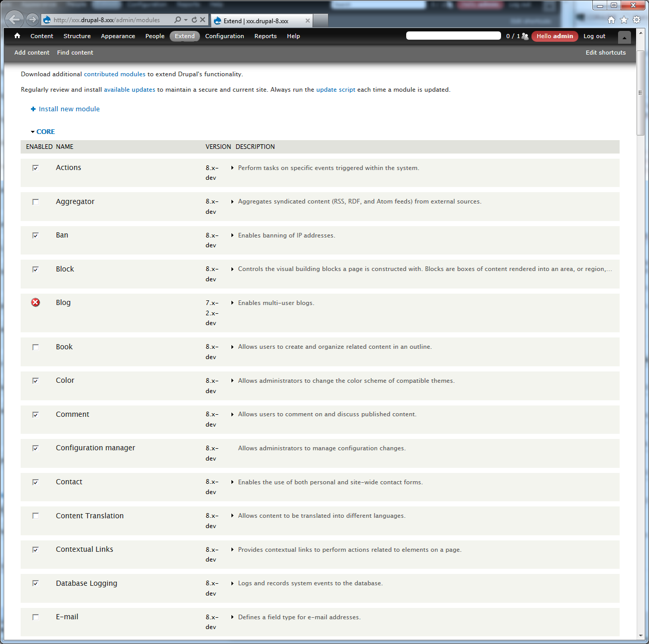Screen dimensions: 649x644
Task: Expand the Database Logging description arrow
Action: (x=232, y=583)
